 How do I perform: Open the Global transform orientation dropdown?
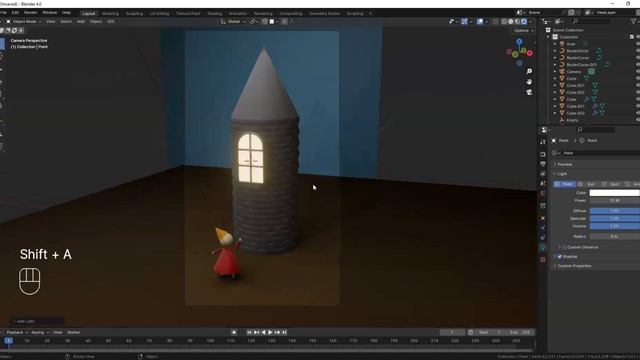233,22
